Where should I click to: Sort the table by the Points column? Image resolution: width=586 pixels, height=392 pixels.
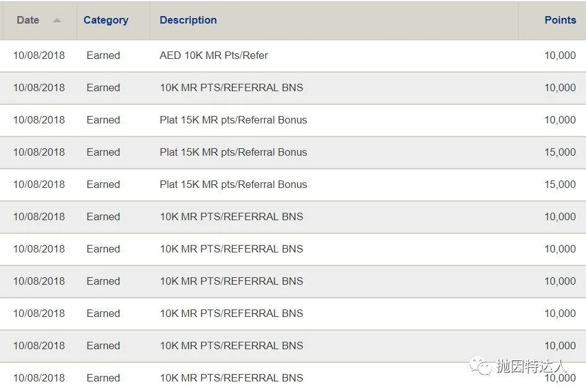point(560,20)
